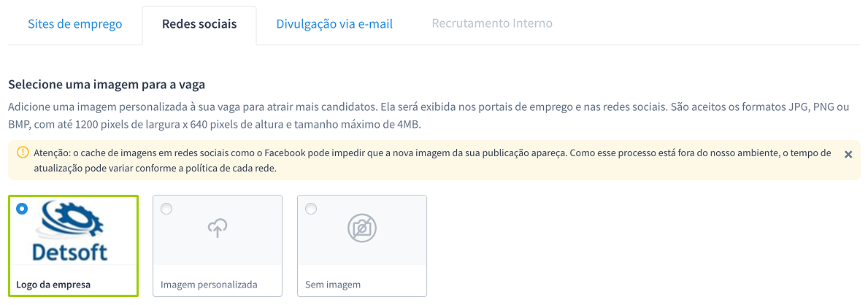Screen dimensions: 868x305
Task: Open the Sites de emprego tab
Action: click(74, 23)
